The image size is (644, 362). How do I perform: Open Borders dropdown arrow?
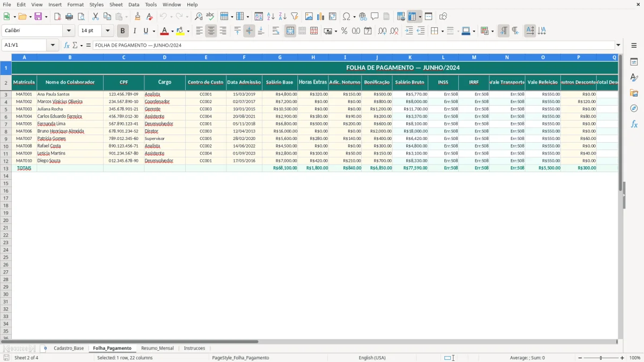pos(442,31)
